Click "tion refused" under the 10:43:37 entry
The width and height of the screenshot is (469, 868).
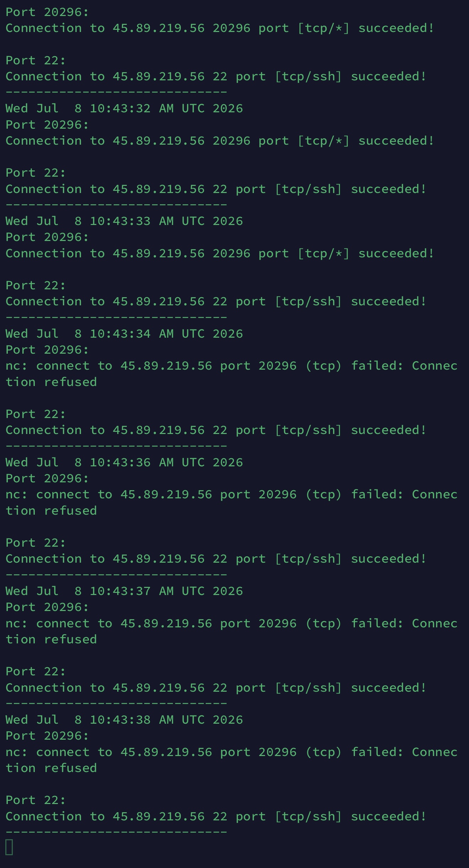51,639
